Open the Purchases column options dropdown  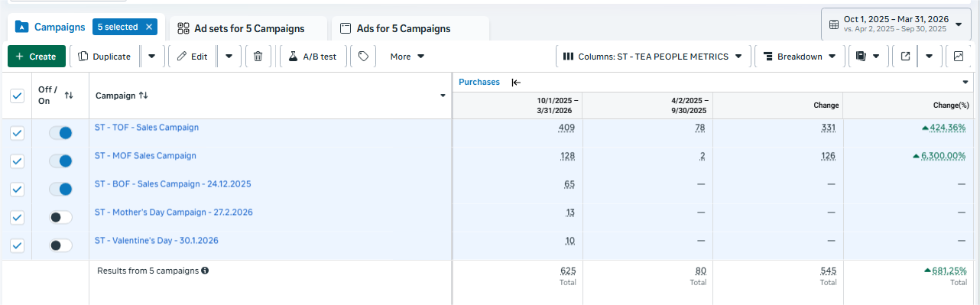[x=965, y=82]
